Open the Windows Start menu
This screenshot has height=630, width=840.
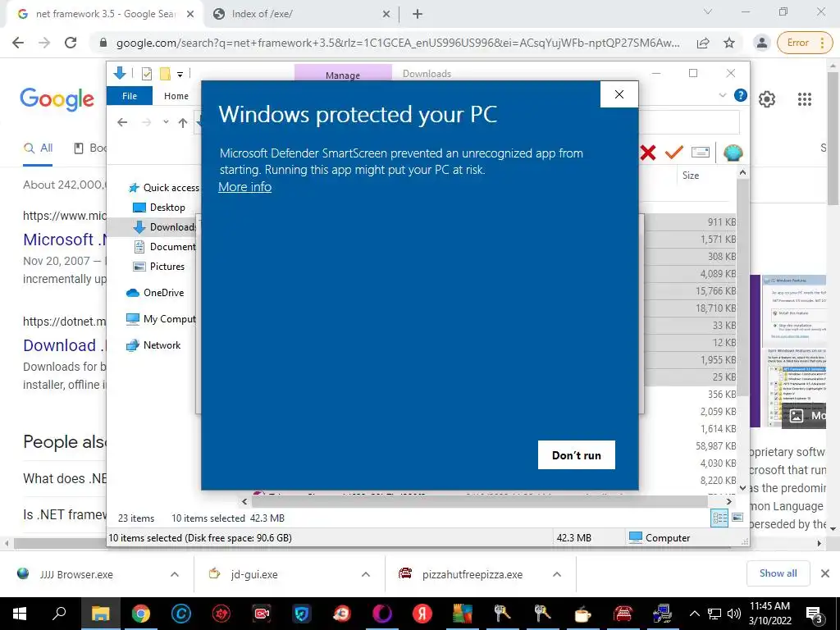point(20,614)
